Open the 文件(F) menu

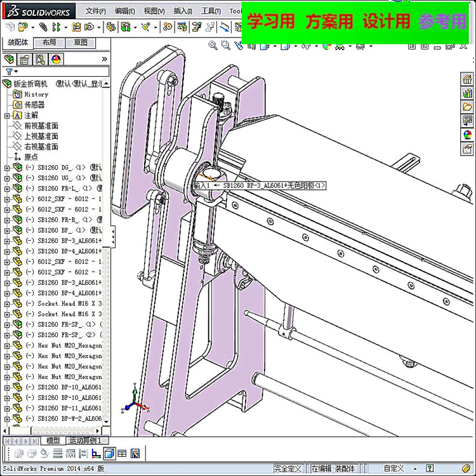(96, 11)
